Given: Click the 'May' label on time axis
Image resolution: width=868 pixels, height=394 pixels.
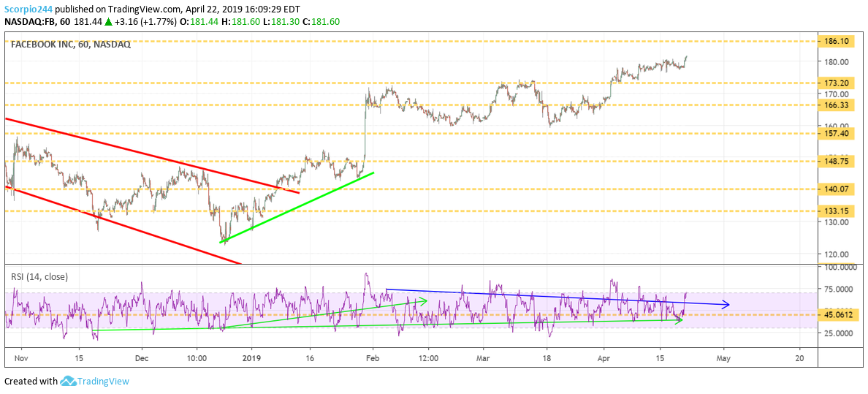Looking at the screenshot, I should point(723,359).
